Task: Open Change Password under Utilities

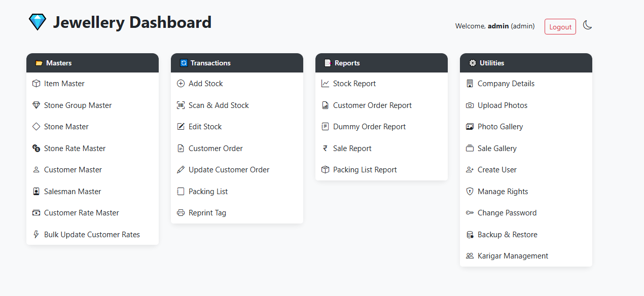Action: [x=507, y=212]
